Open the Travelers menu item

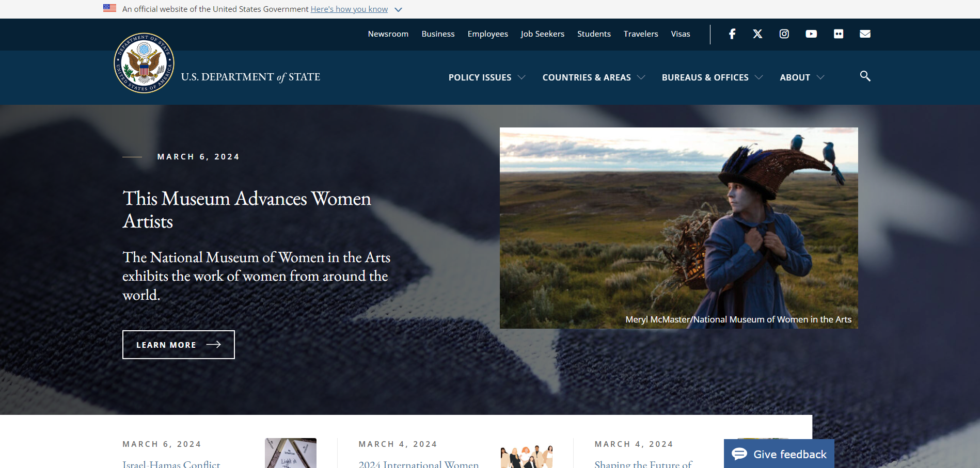click(641, 34)
